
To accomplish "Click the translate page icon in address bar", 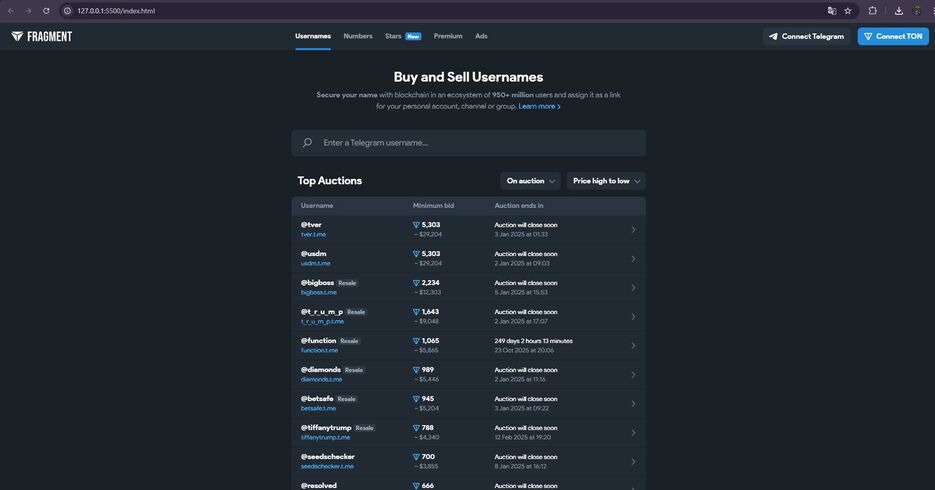I will pyautogui.click(x=831, y=11).
